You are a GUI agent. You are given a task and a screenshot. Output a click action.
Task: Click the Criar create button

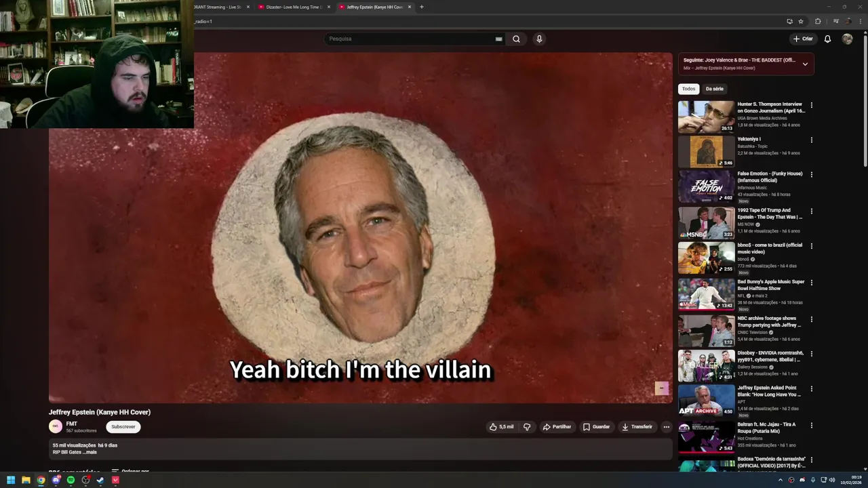(803, 39)
